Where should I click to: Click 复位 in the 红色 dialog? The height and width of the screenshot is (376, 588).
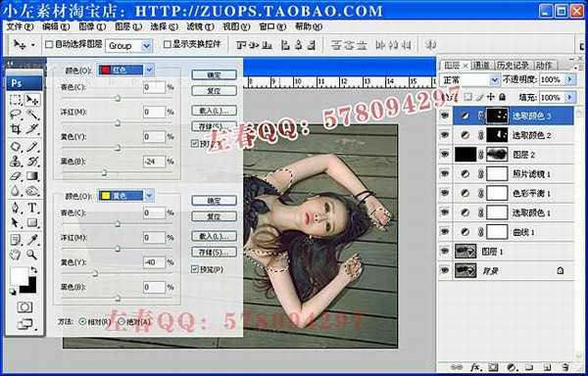tap(214, 91)
